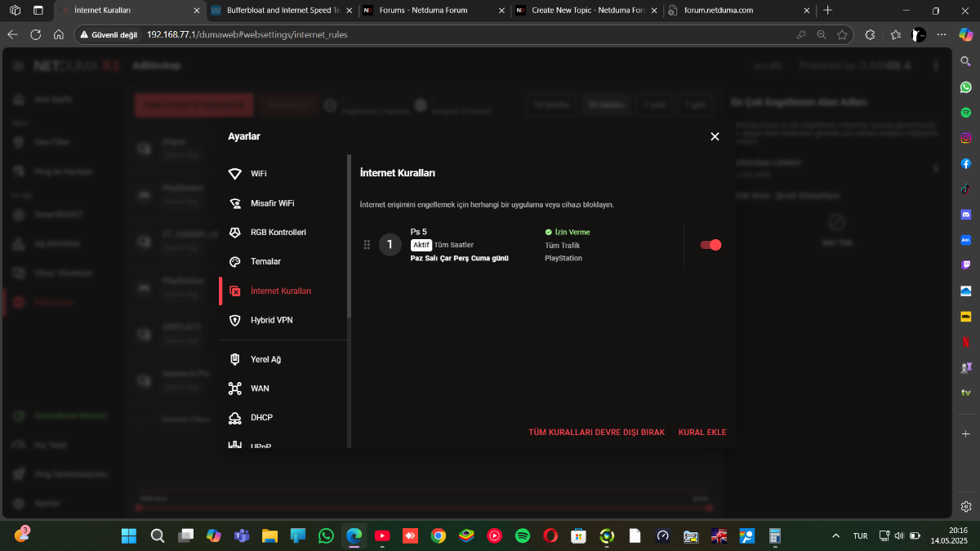The height and width of the screenshot is (551, 980).
Task: Open the Copilot icon in browser toolbar
Action: [966, 35]
